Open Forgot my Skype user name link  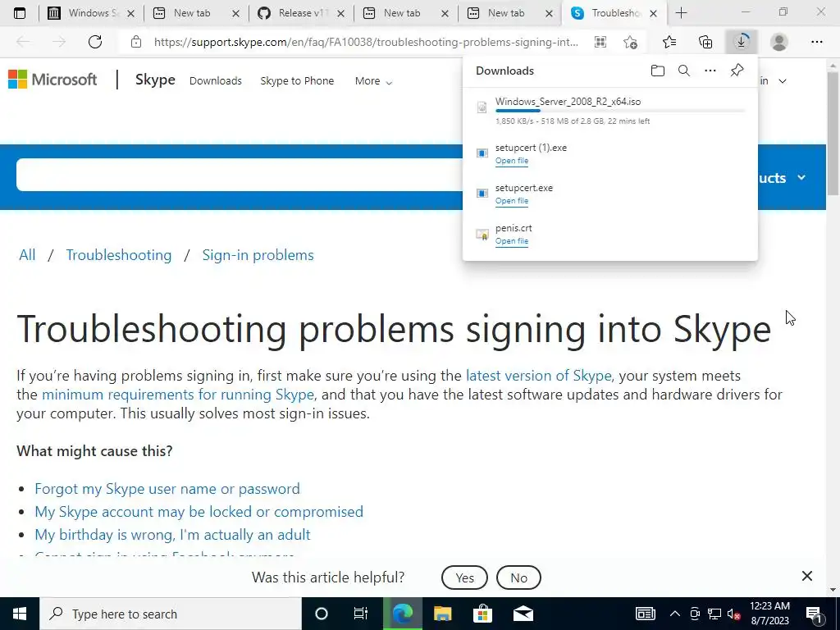pos(167,489)
